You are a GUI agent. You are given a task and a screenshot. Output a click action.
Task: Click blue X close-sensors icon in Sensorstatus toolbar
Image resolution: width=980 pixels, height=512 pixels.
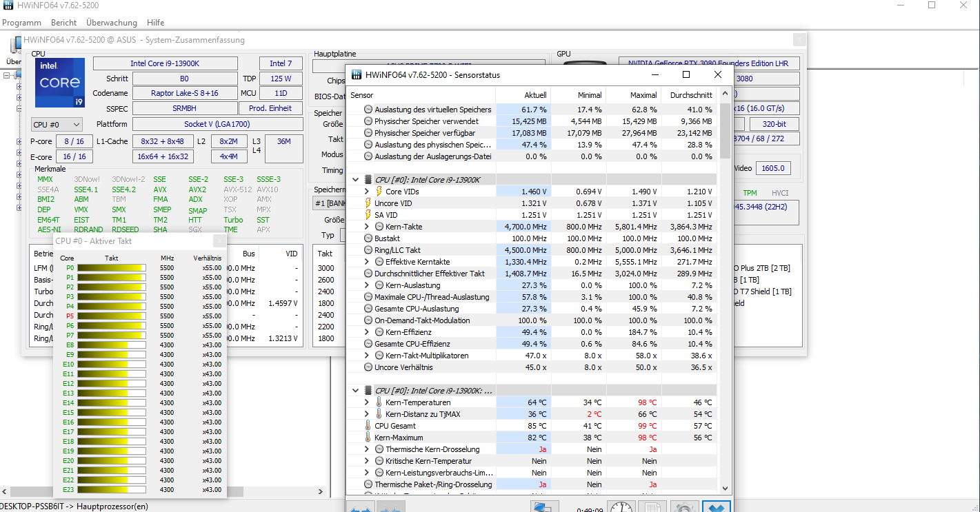[x=717, y=508]
